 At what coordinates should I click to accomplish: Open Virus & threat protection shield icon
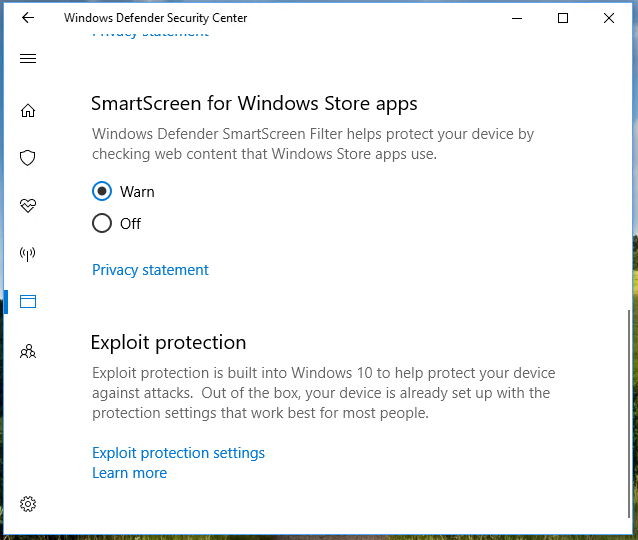point(28,158)
